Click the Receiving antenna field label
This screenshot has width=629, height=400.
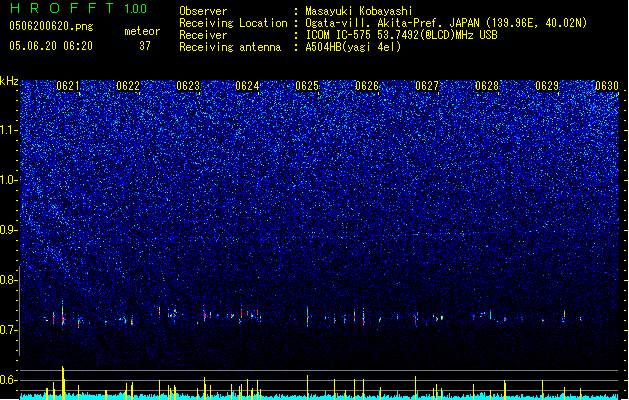230,47
